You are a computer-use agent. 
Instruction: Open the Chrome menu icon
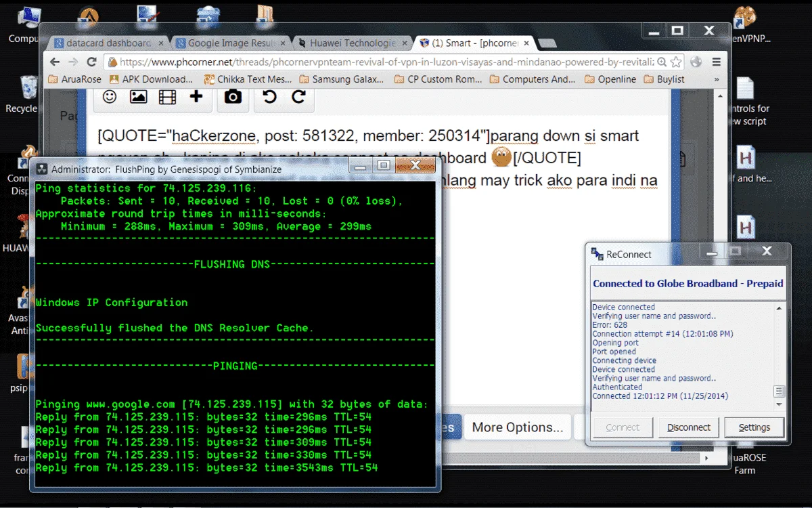click(x=715, y=62)
